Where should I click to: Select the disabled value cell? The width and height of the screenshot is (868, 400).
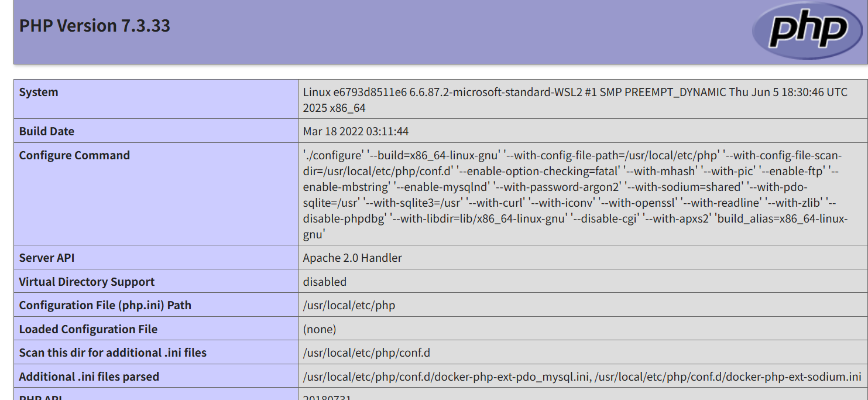pos(583,281)
